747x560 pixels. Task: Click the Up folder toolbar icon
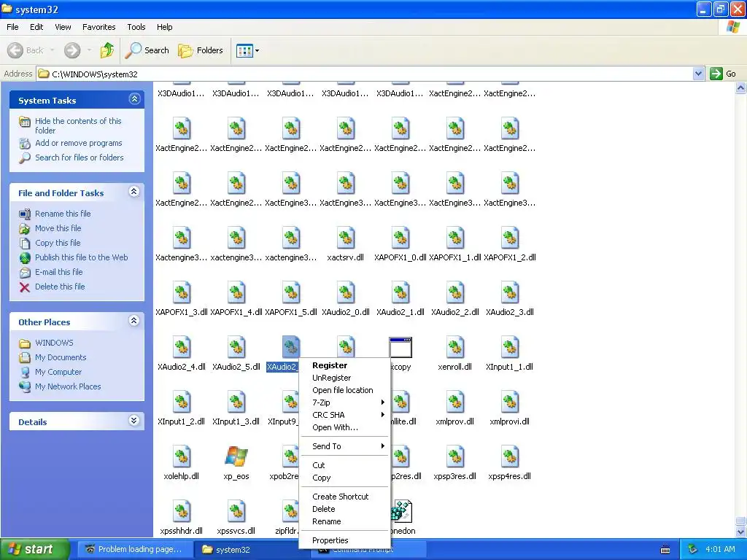[107, 50]
